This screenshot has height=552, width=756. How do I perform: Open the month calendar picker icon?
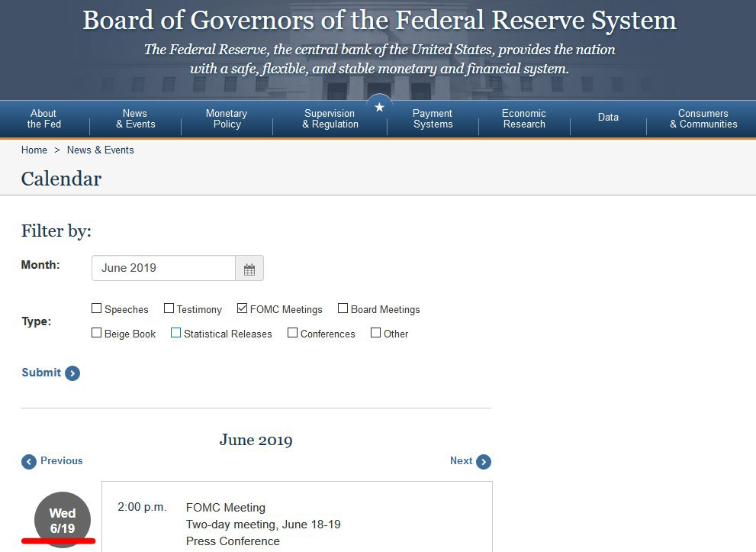pos(249,268)
